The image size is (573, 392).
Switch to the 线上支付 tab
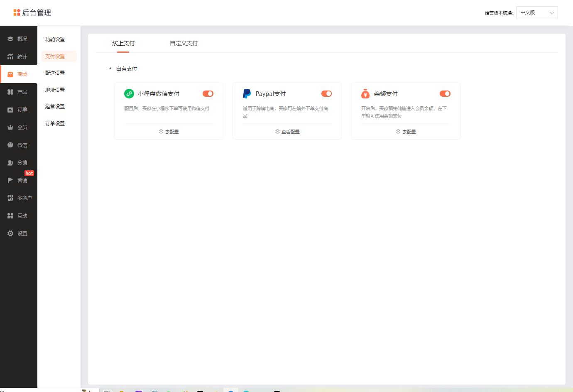123,43
